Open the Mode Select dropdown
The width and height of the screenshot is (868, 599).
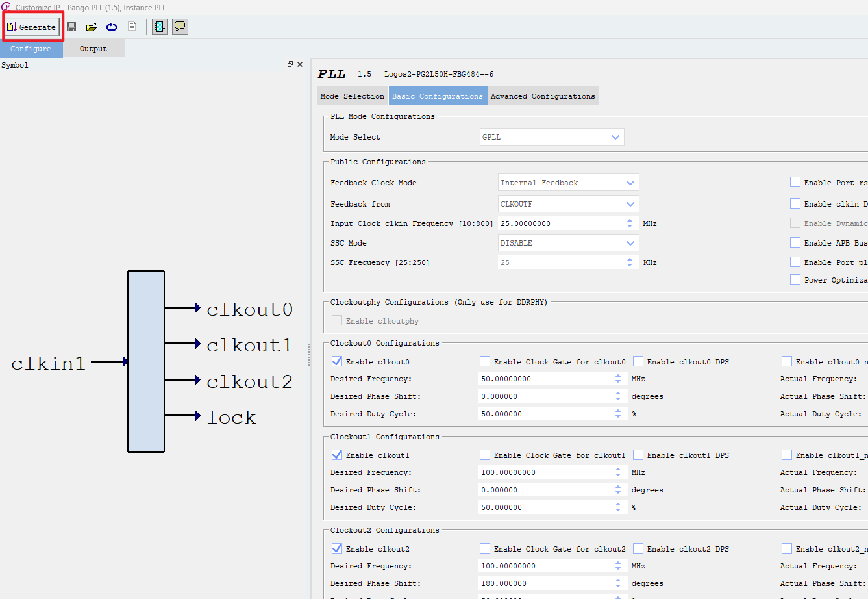point(615,137)
